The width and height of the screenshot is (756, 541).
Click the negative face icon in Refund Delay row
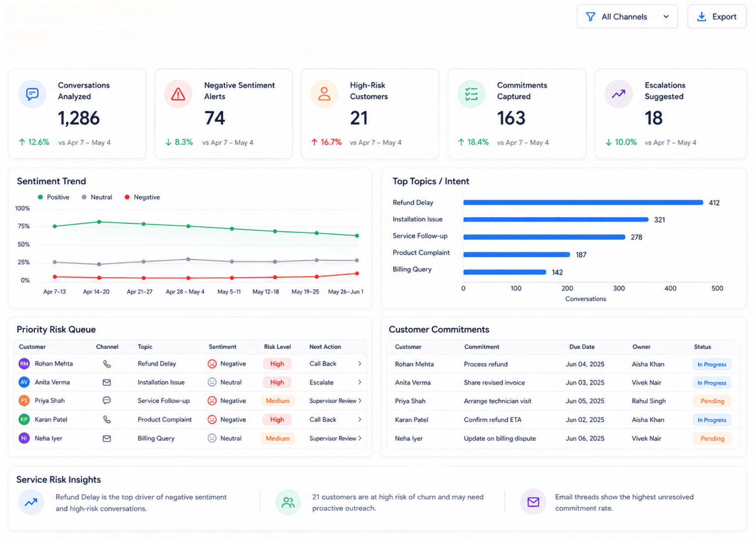212,364
